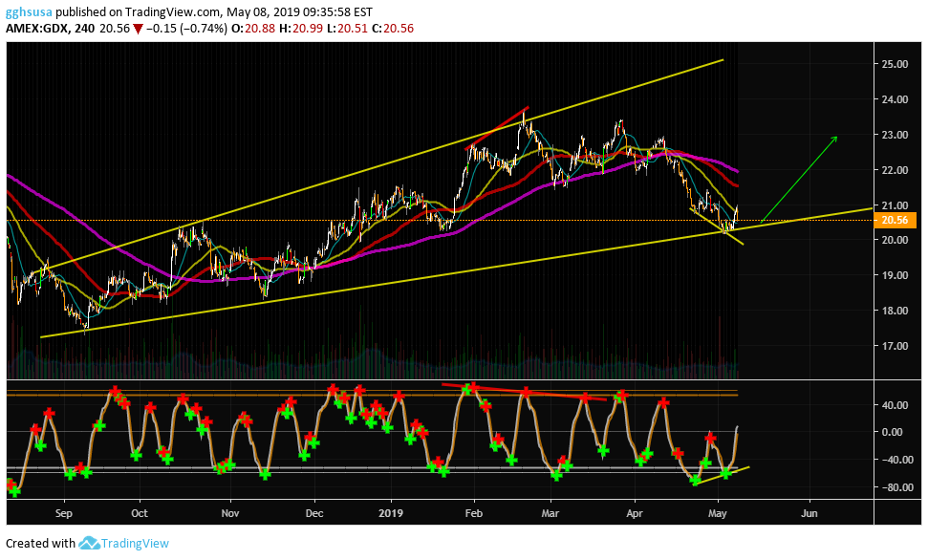The width and height of the screenshot is (928, 560).
Task: Click the Dec time axis label
Action: click(x=314, y=513)
